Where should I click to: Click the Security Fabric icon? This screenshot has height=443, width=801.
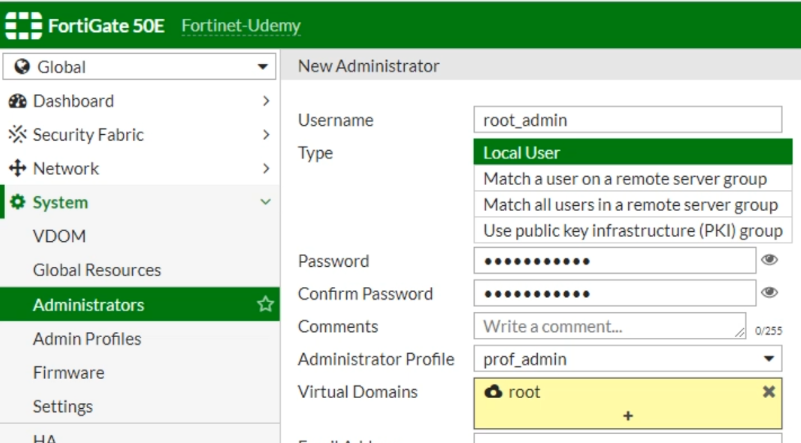coord(17,134)
